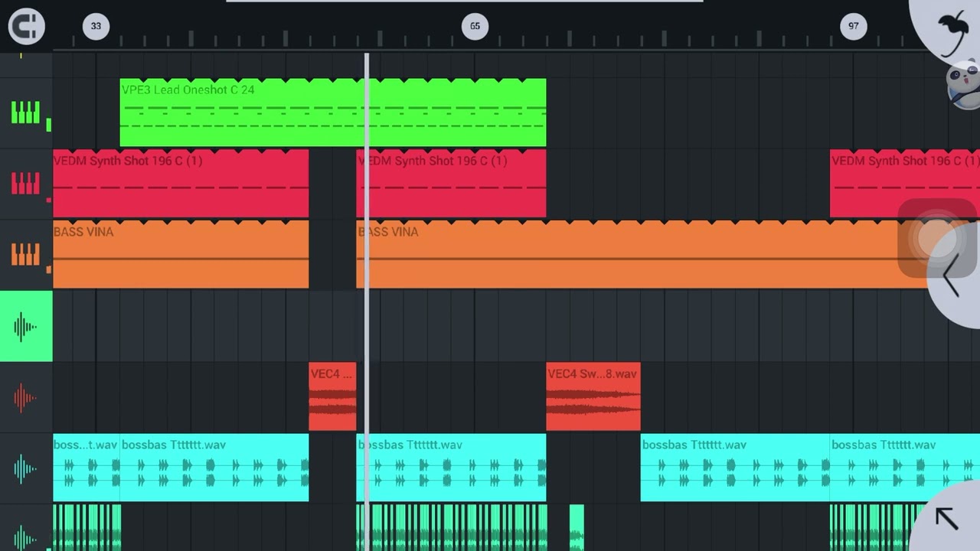Screen dimensions: 980x551
Task: Select the red waveform audio track icon
Action: coord(25,398)
